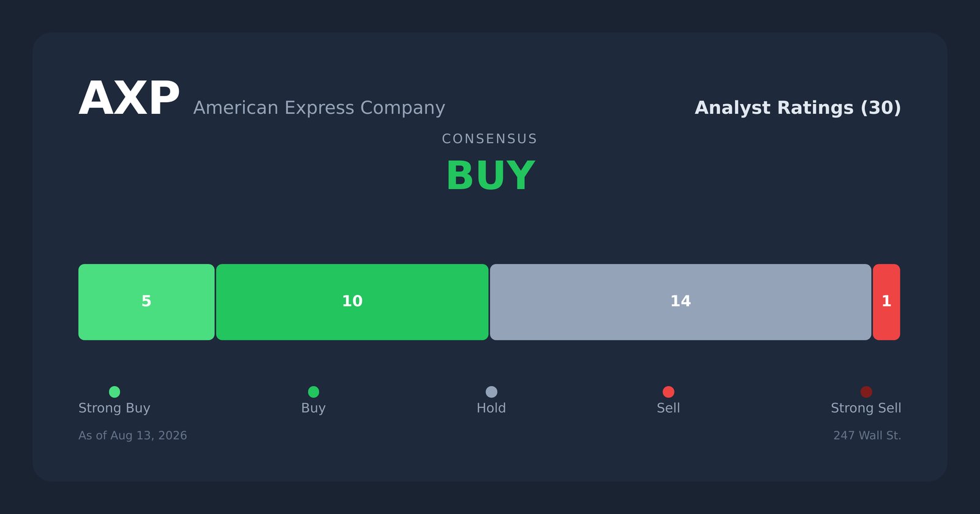Click the Sell legend label
This screenshot has width=980, height=514.
pyautogui.click(x=668, y=408)
